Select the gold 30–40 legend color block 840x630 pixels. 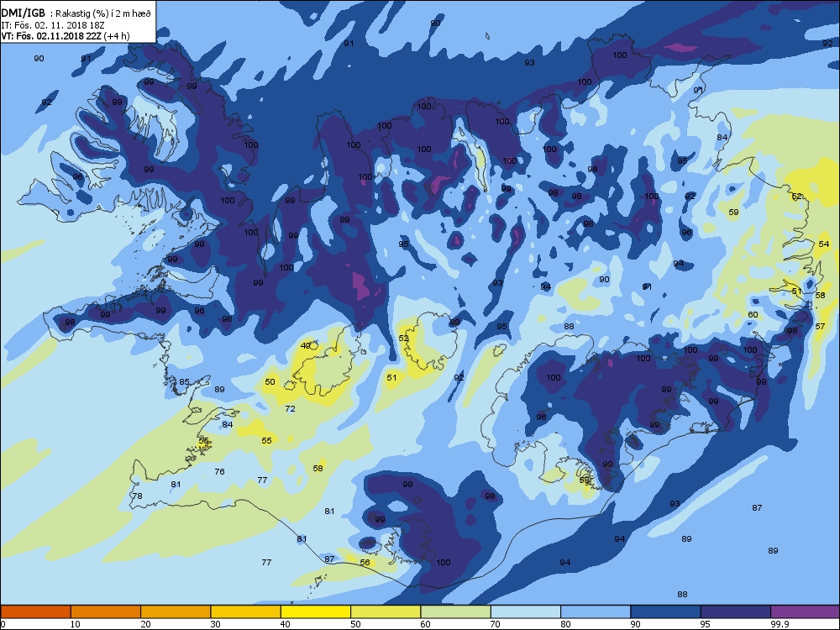[x=246, y=612]
